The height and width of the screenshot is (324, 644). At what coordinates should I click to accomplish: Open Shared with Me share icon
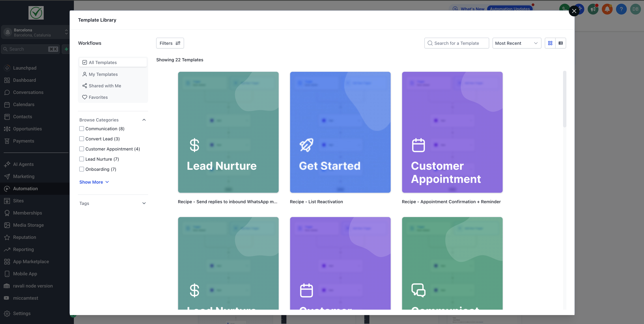click(85, 86)
